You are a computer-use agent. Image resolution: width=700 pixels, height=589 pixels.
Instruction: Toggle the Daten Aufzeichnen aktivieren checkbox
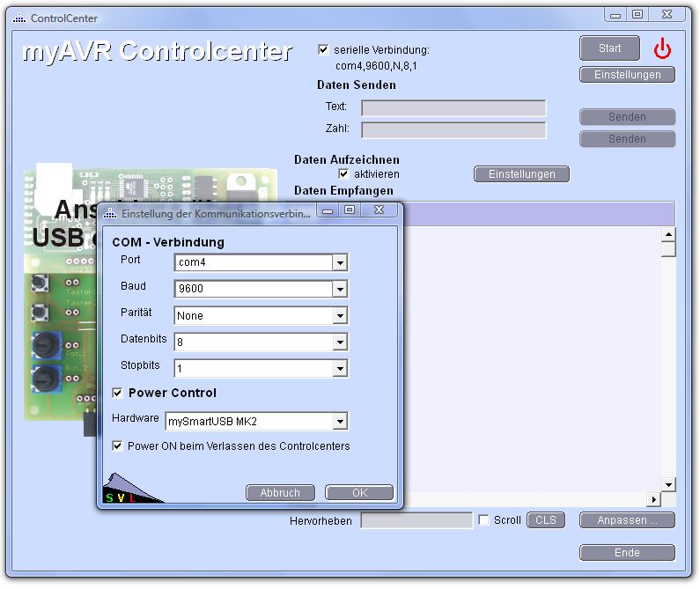343,174
